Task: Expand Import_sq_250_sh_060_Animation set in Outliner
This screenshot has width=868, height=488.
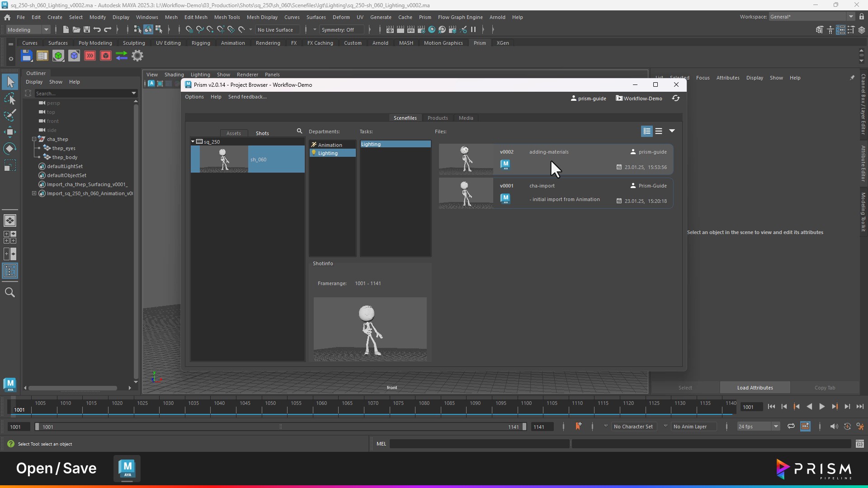Action: (x=34, y=193)
